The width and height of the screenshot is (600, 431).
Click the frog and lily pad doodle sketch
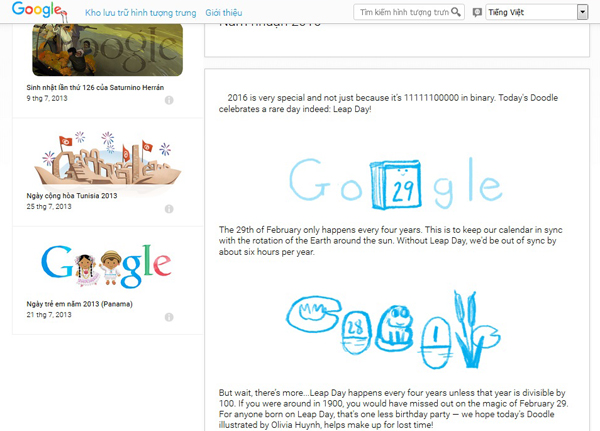click(x=393, y=330)
